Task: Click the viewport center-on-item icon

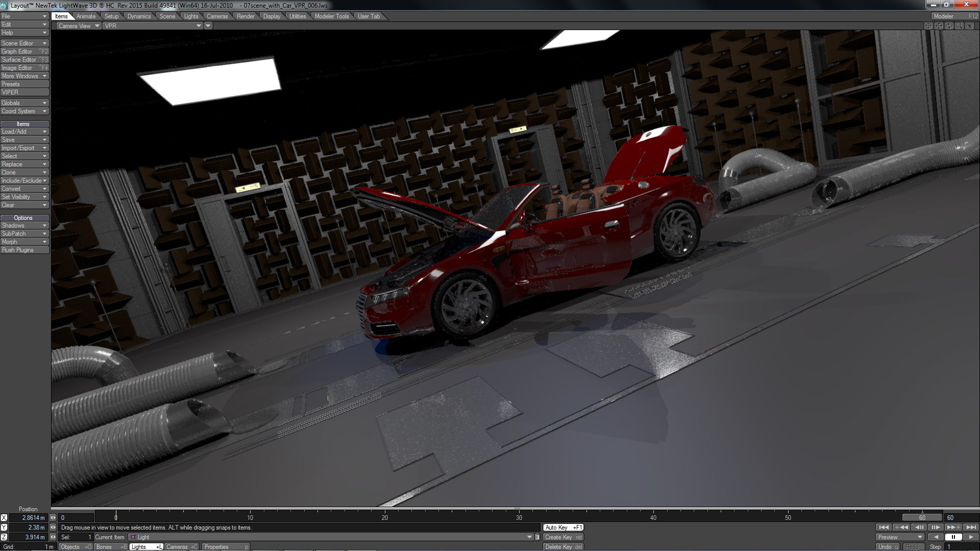Action: [928, 26]
